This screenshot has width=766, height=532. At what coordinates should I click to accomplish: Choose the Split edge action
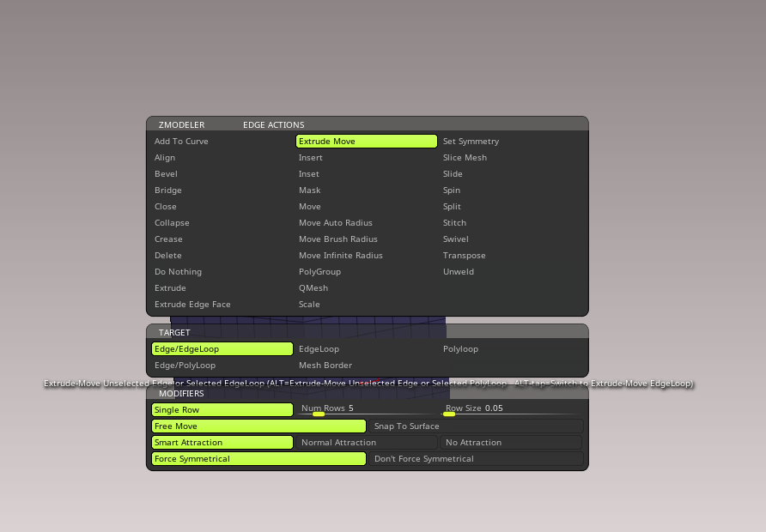tap(452, 207)
